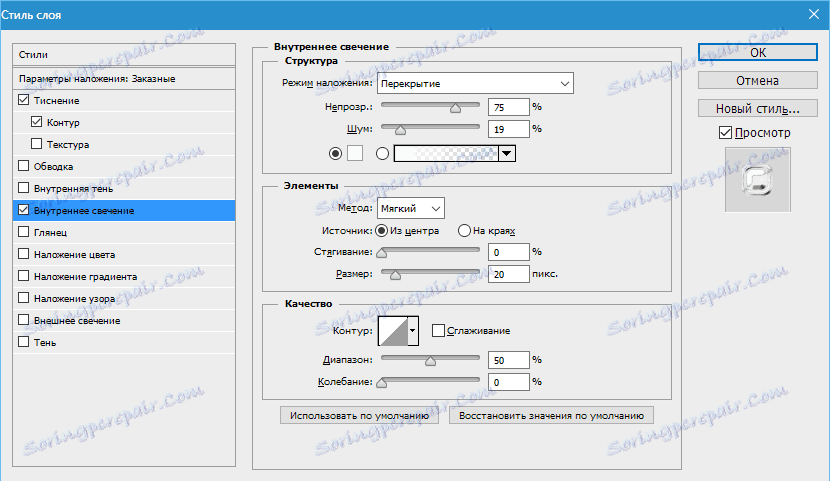Viewport: 830px width, 481px height.
Task: Click the Отмена button
Action: (x=757, y=80)
